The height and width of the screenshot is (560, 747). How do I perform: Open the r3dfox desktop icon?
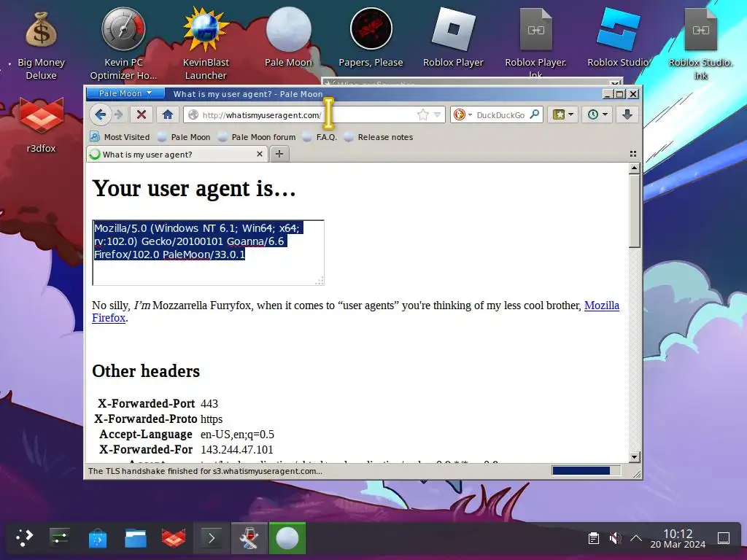click(x=41, y=125)
